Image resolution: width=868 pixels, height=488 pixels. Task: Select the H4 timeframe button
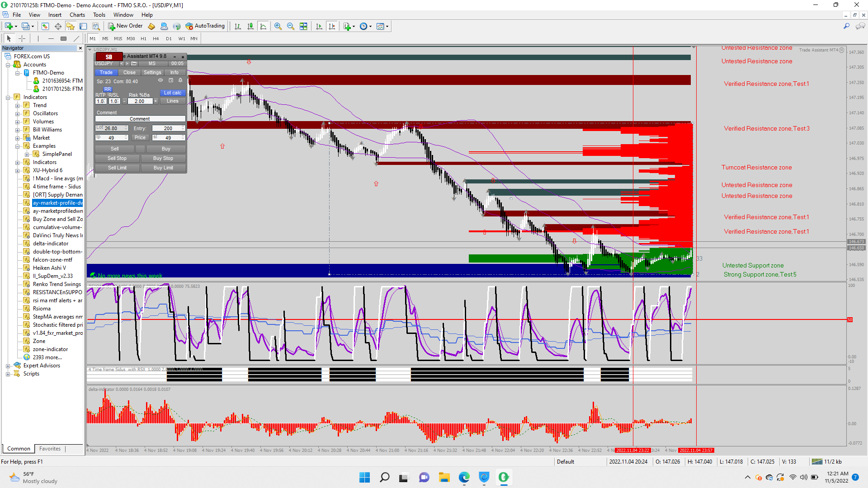pos(156,38)
